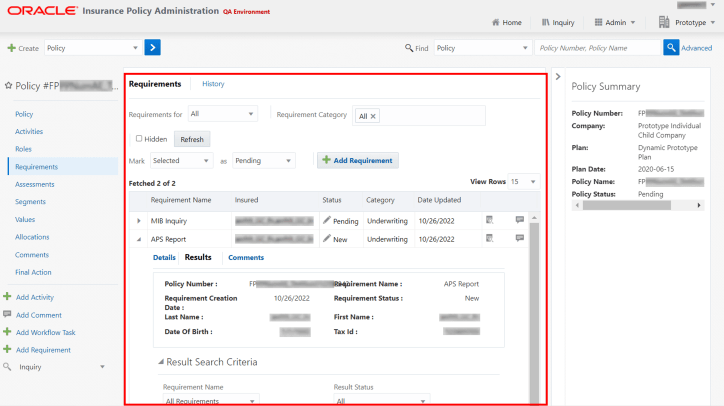Open the Details sub-tab
The height and width of the screenshot is (406, 724).
point(164,257)
